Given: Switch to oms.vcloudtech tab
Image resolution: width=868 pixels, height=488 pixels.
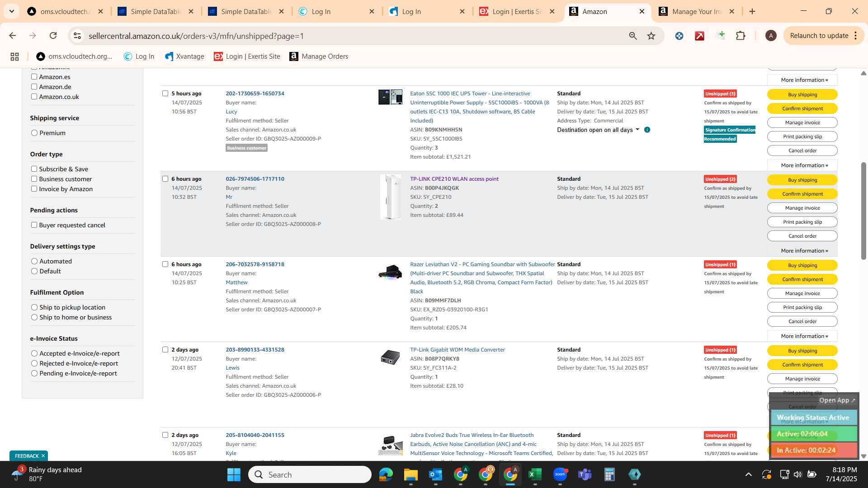Looking at the screenshot, I should (x=65, y=11).
